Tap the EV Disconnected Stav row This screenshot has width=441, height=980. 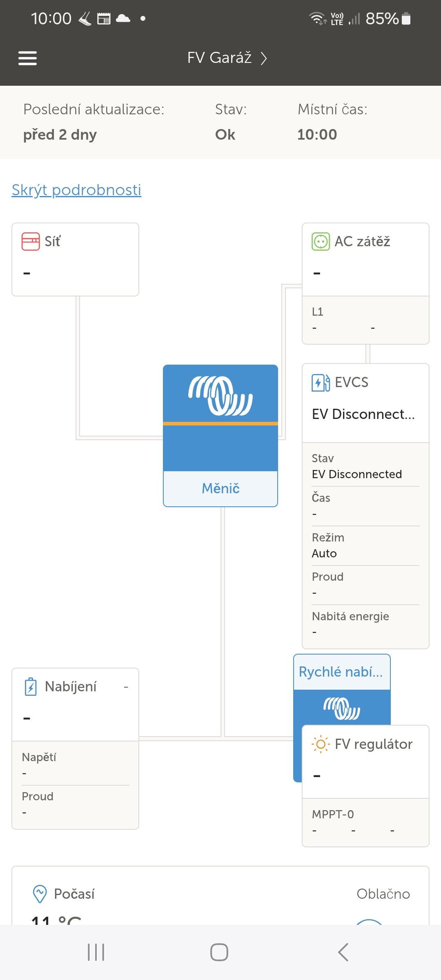pos(365,466)
